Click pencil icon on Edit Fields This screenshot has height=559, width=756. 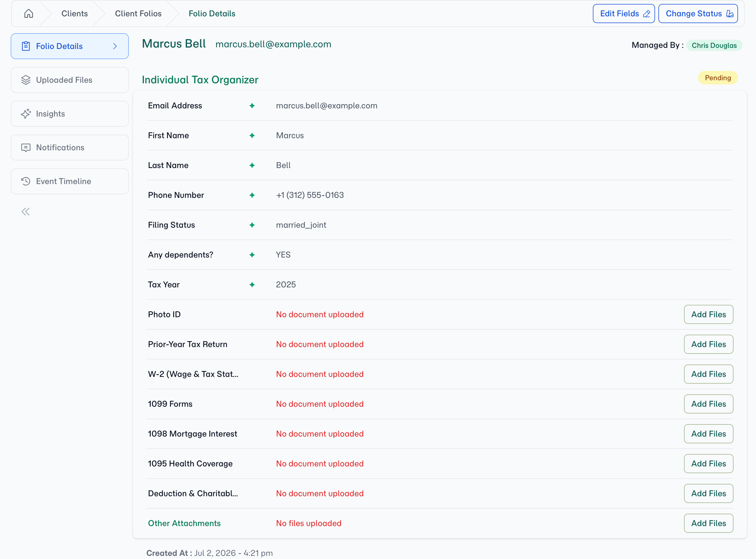pyautogui.click(x=647, y=14)
